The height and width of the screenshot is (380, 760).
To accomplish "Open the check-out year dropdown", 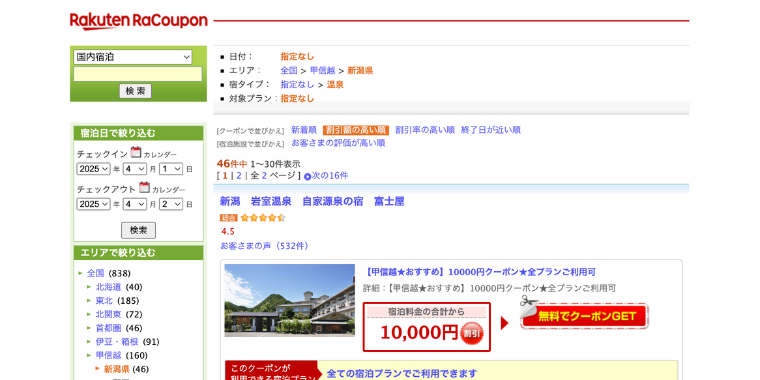I will (x=94, y=204).
